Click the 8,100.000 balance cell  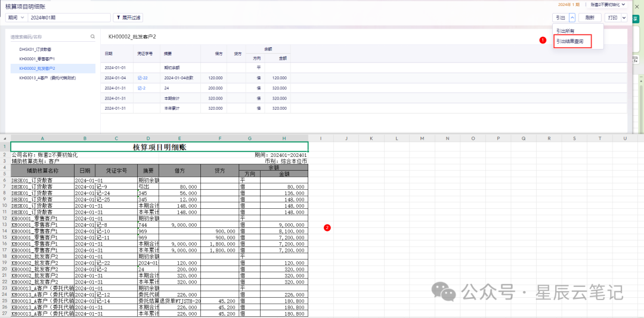point(284,231)
